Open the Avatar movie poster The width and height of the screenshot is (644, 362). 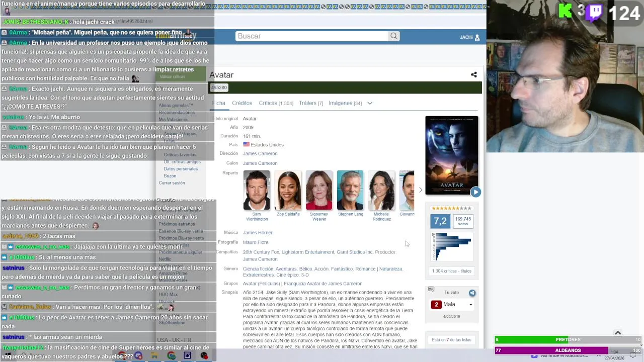pyautogui.click(x=452, y=155)
